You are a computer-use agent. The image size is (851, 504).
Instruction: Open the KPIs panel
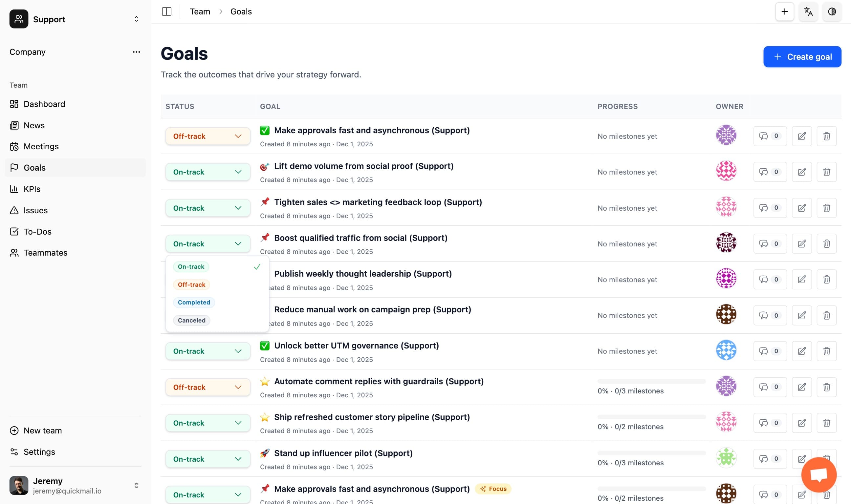32,189
